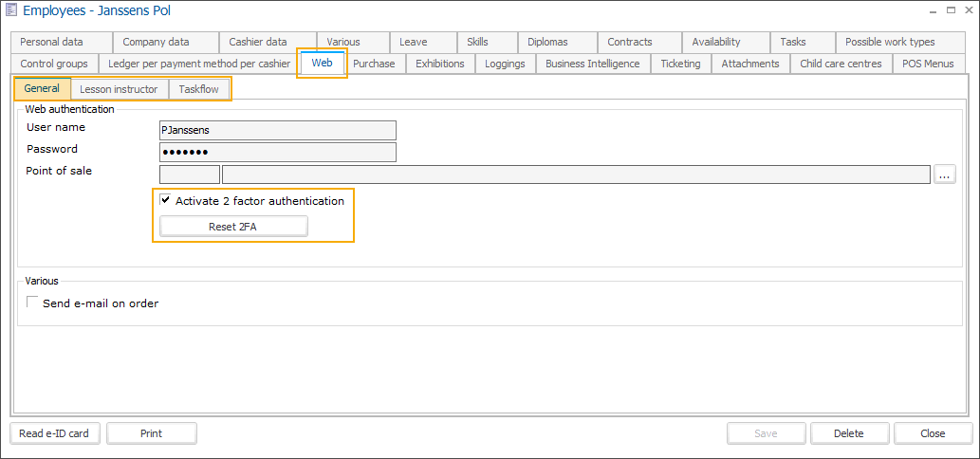Viewport: 980px width, 459px height.
Task: Open the Point of sale browse button
Action: pyautogui.click(x=944, y=174)
